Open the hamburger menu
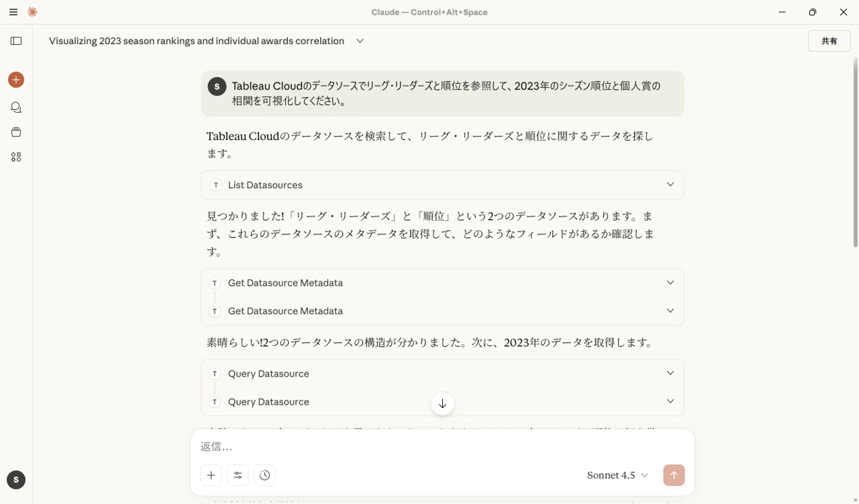859x504 pixels. tap(13, 12)
